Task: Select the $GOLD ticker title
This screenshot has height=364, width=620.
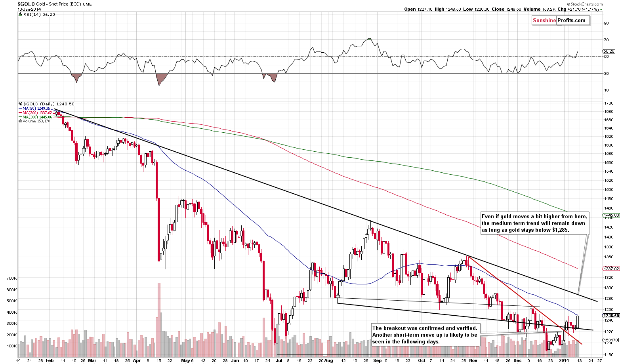Action: [x=26, y=4]
